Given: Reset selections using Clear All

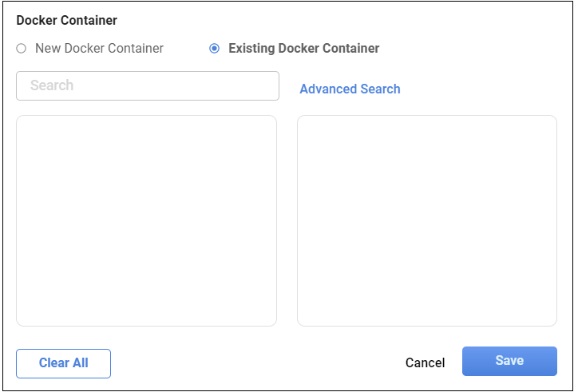Looking at the screenshot, I should [x=63, y=363].
